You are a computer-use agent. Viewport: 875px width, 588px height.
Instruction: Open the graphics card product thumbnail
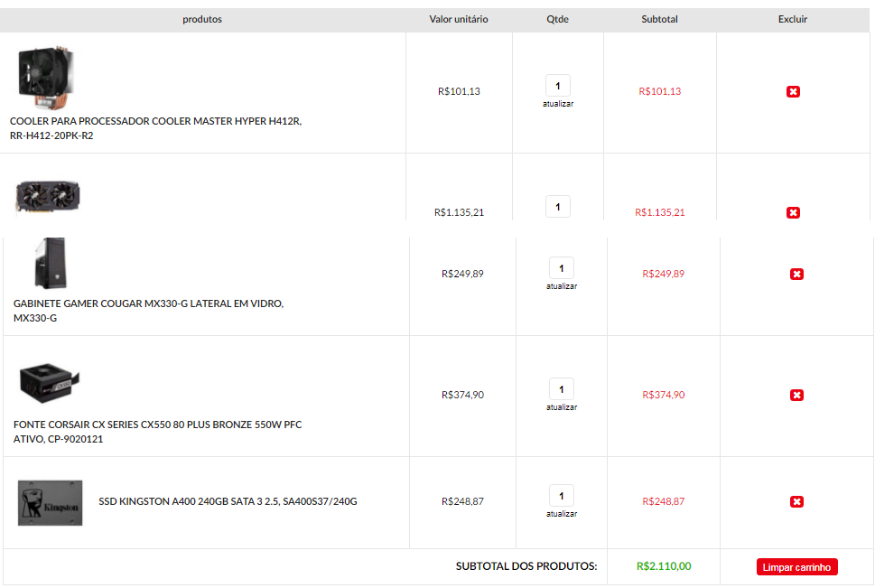coord(48,197)
